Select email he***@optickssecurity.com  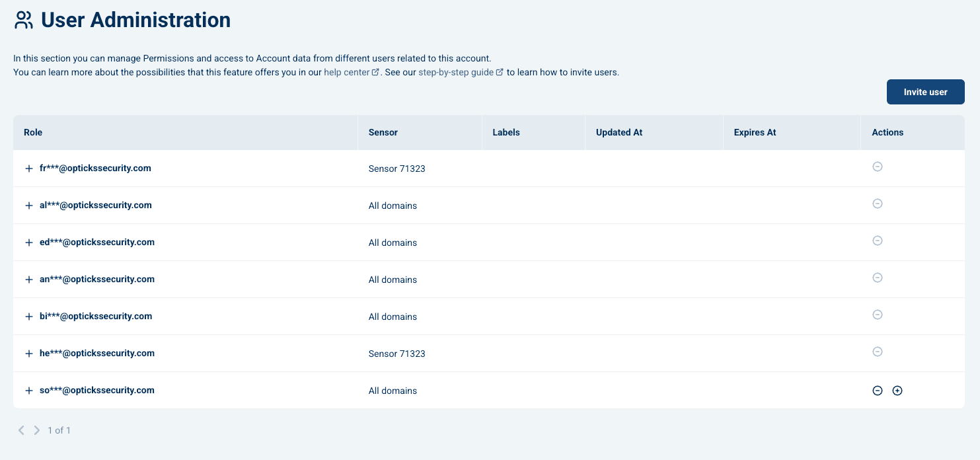click(x=97, y=353)
